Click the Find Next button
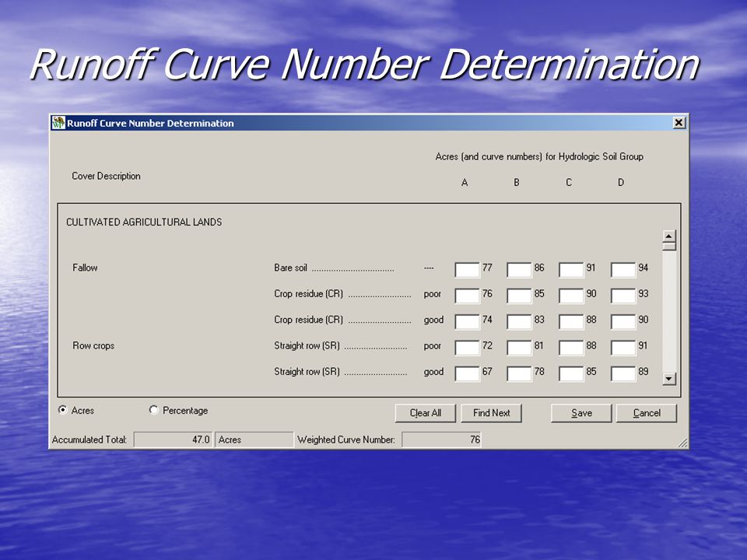 coord(491,413)
